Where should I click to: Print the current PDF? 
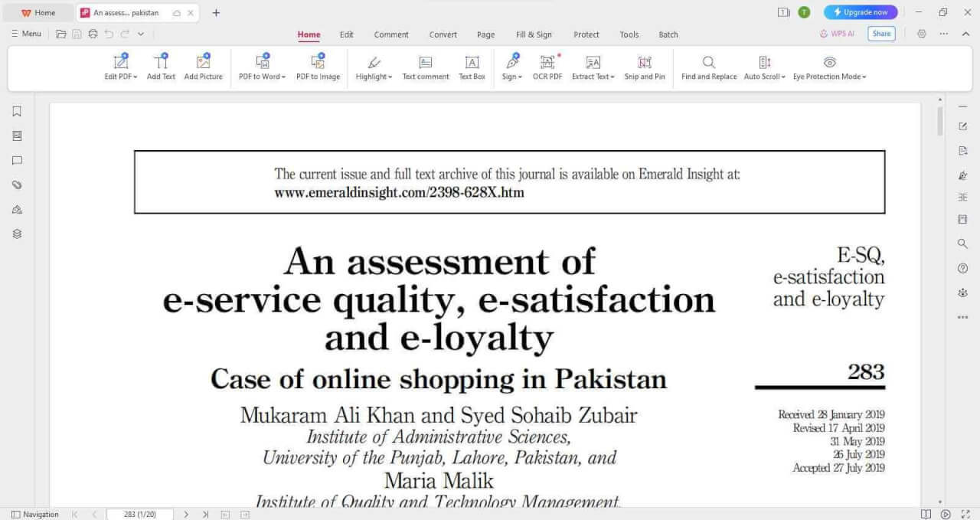coord(93,34)
